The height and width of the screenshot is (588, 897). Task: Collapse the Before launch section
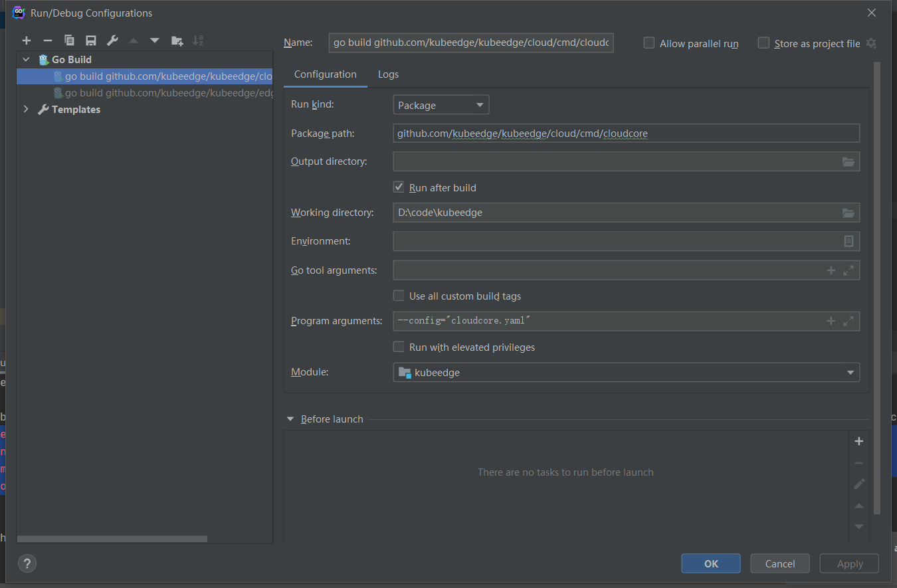[290, 419]
